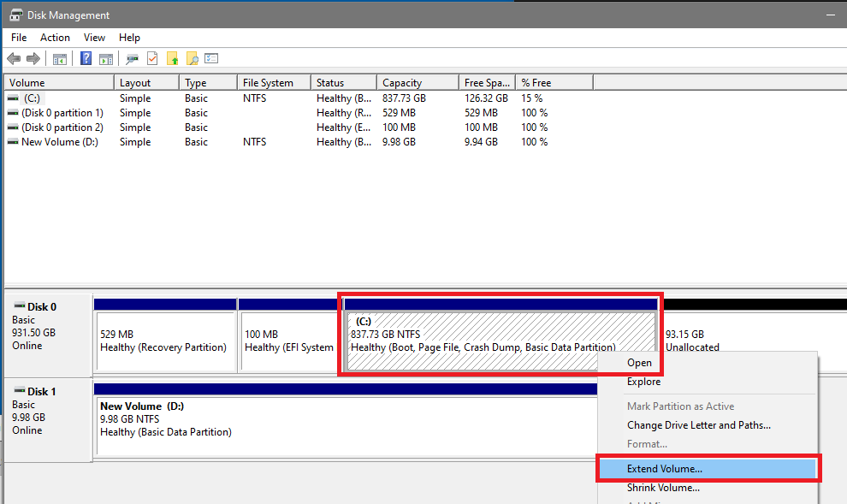Sort by the Status column header
The image size is (847, 504).
click(344, 83)
